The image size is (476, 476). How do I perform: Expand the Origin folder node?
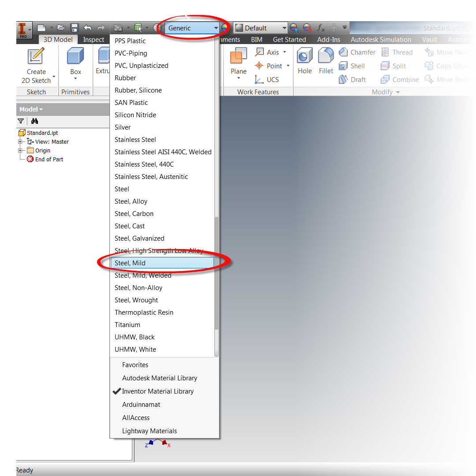20,151
